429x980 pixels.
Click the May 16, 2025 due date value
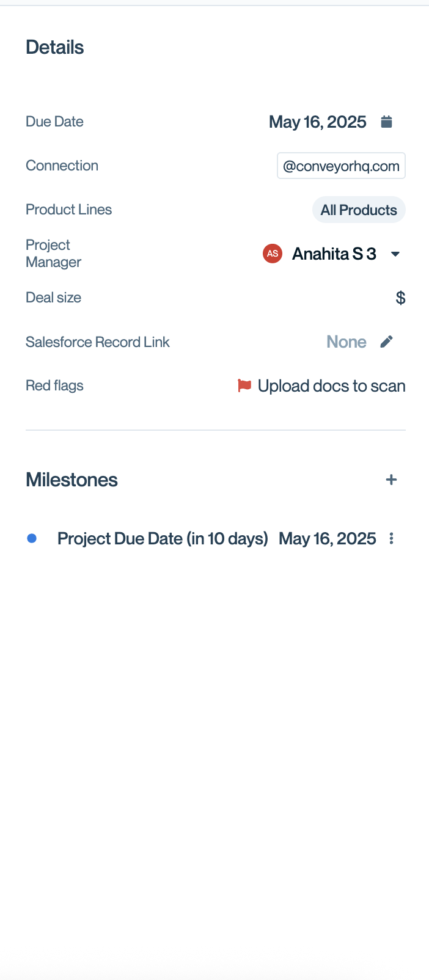click(x=317, y=122)
